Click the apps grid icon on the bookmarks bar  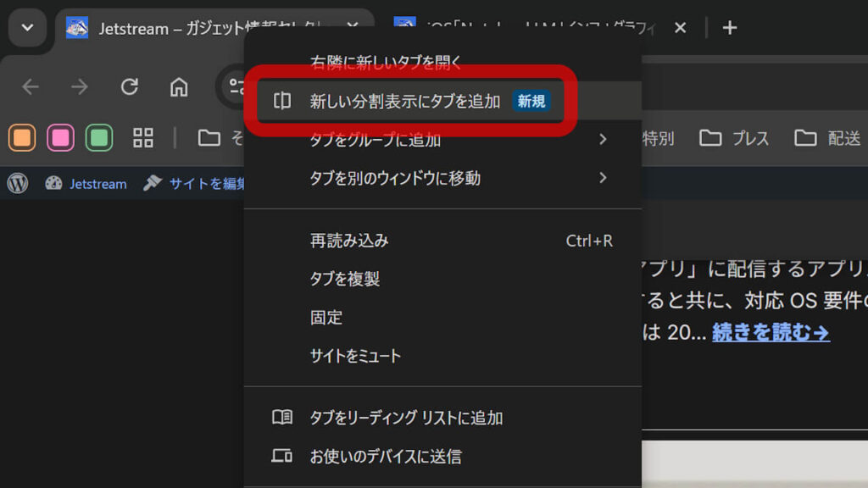[x=142, y=137]
